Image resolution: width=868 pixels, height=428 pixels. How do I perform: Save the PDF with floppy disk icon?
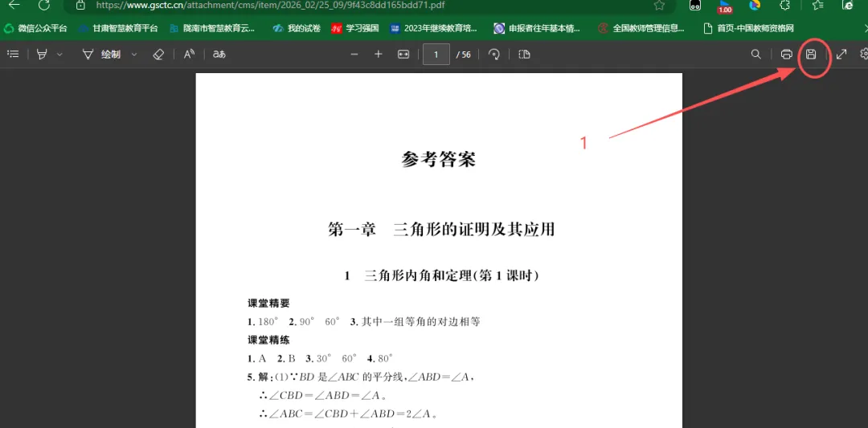click(x=811, y=54)
